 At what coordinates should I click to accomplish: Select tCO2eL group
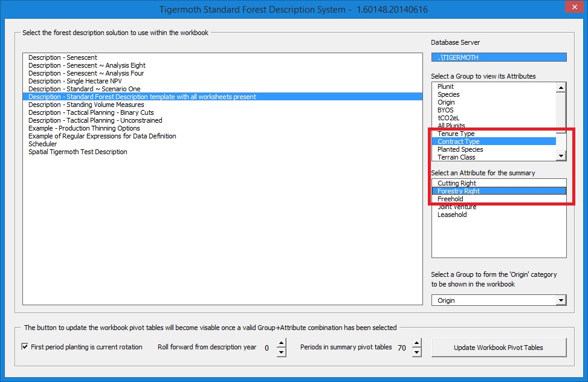tap(494, 118)
